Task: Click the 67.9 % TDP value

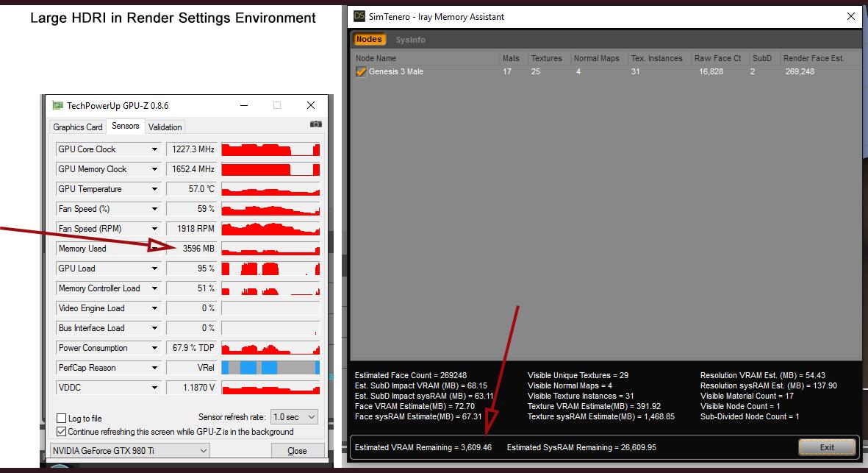Action: point(192,348)
